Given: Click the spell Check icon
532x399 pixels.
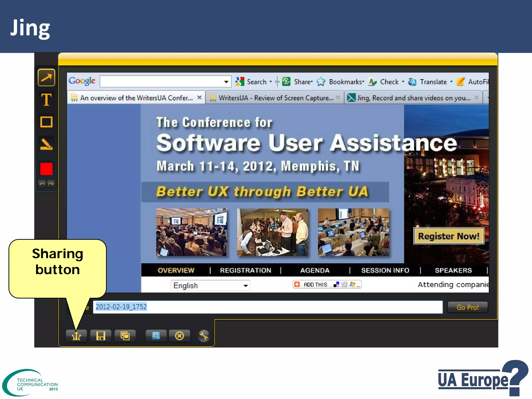Looking at the screenshot, I should pyautogui.click(x=373, y=82).
